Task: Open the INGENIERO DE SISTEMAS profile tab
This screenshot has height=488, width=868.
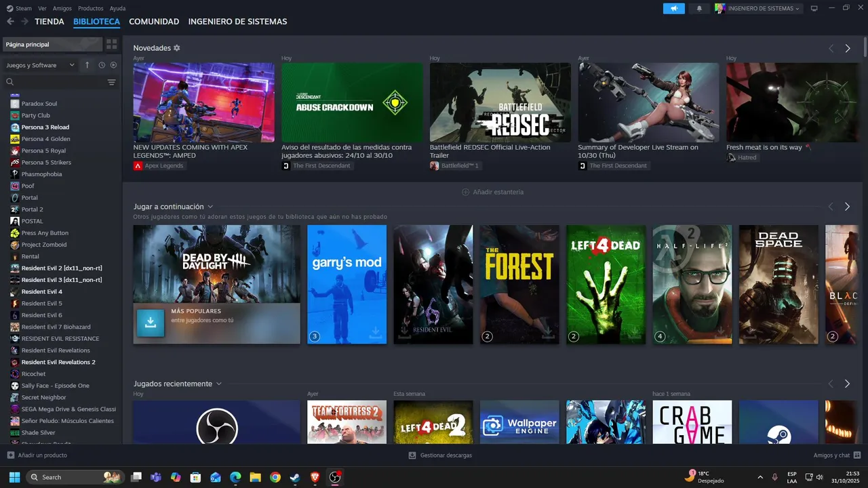Action: (237, 22)
